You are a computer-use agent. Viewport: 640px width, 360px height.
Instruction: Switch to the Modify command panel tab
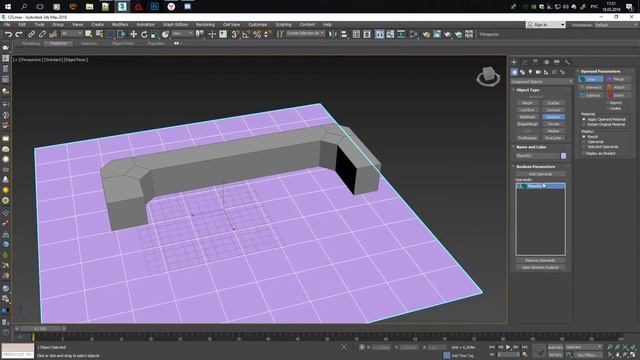tap(525, 62)
